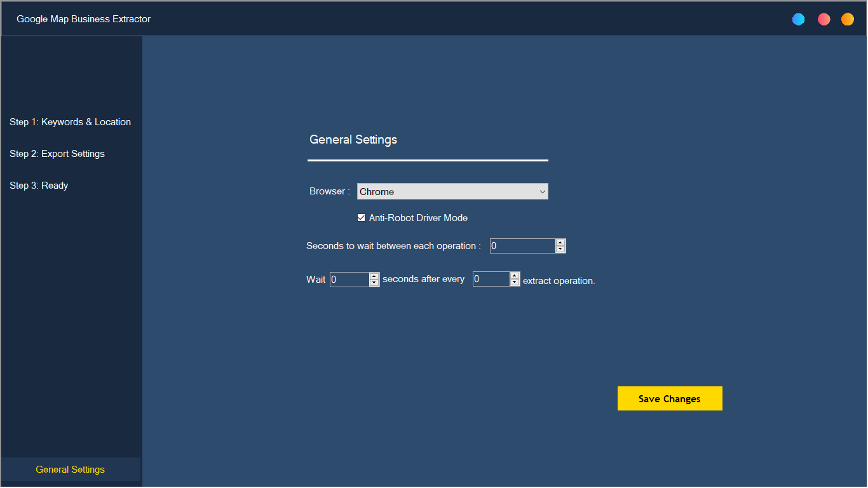The image size is (868, 488).
Task: Decrease the Wait seconds value
Action: [x=374, y=283]
